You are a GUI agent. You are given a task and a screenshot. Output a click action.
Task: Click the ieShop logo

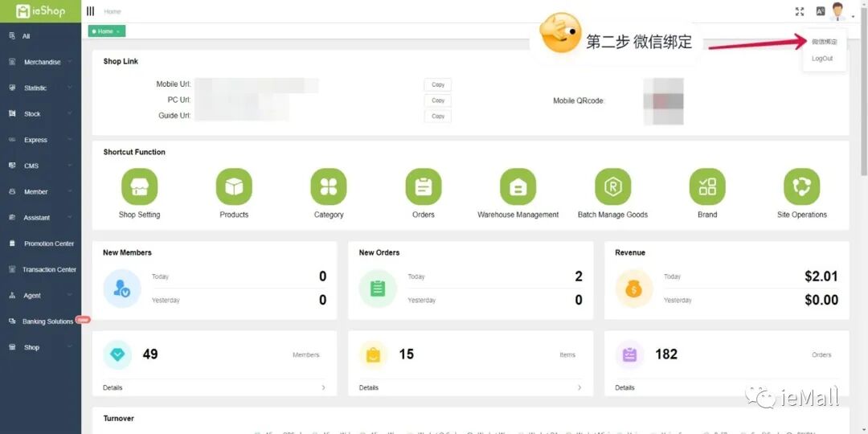[x=40, y=11]
